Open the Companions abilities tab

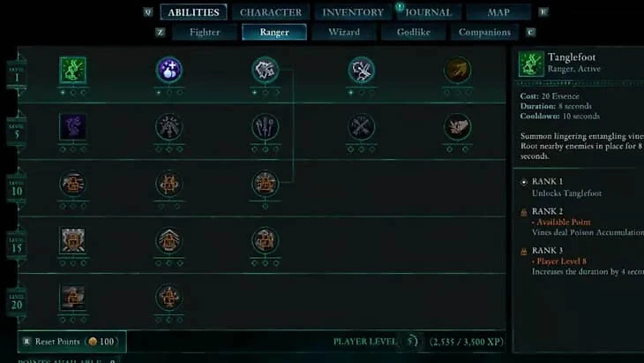(x=484, y=32)
